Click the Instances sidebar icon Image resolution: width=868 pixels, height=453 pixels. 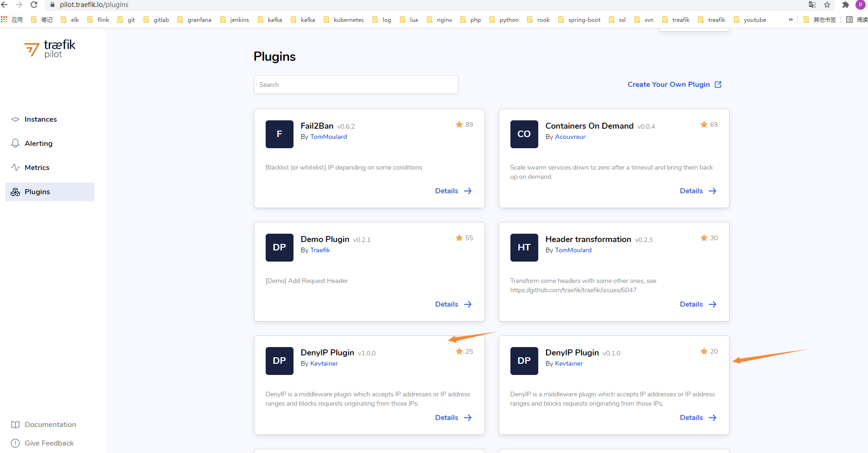click(15, 119)
